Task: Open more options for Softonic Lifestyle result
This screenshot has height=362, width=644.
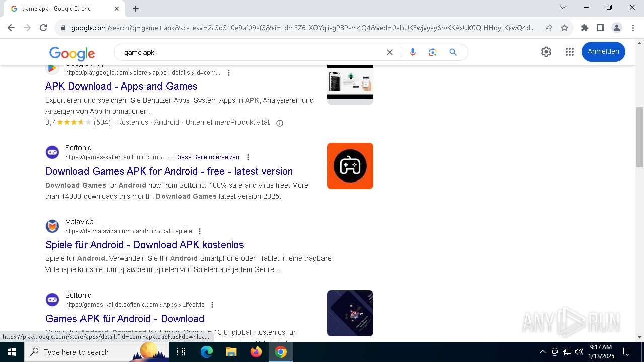Action: click(212, 305)
